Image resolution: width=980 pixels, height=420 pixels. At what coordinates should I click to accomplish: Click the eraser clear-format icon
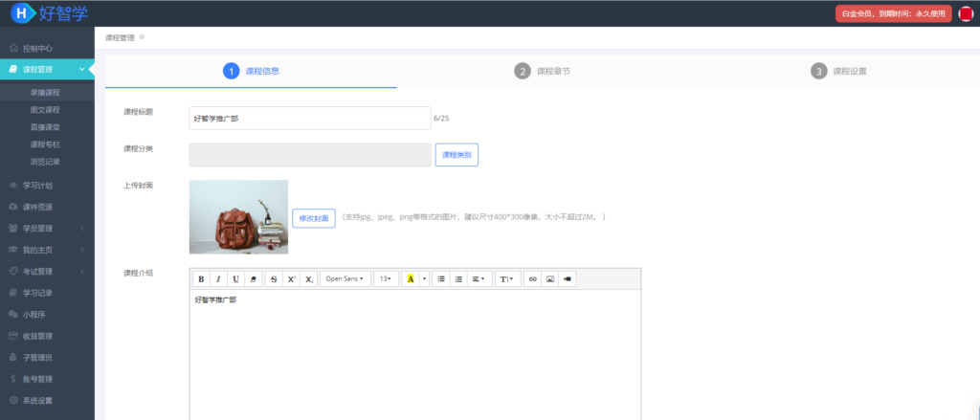click(253, 278)
